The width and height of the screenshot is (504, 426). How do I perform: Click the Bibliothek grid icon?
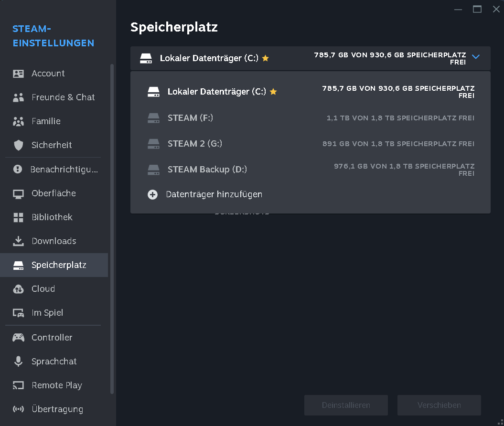pos(18,217)
